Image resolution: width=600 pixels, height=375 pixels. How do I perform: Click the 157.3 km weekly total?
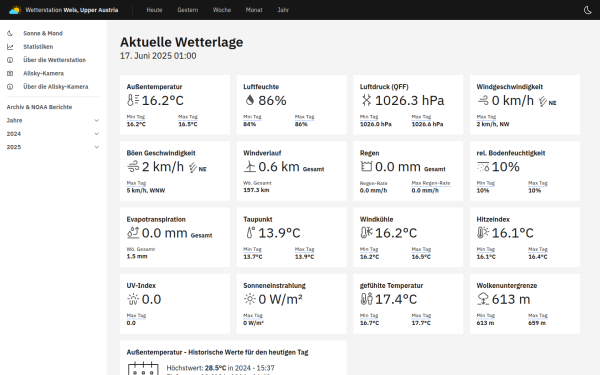[256, 190]
